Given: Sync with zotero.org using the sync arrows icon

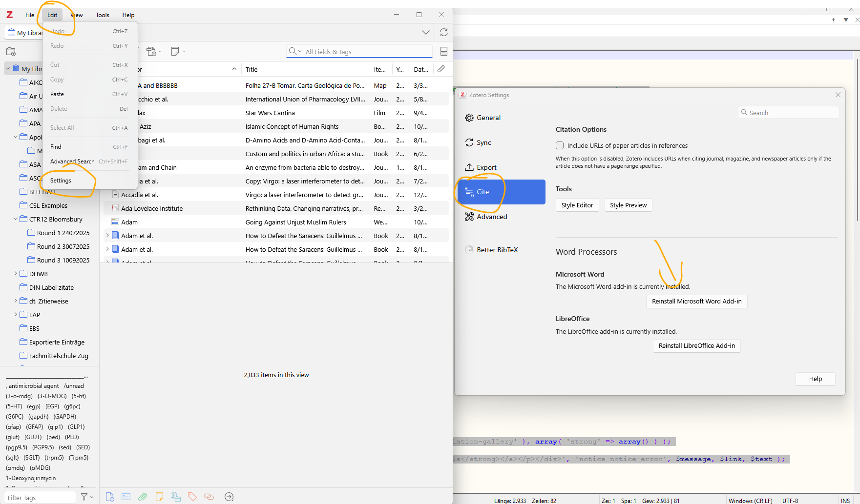Looking at the screenshot, I should (444, 32).
